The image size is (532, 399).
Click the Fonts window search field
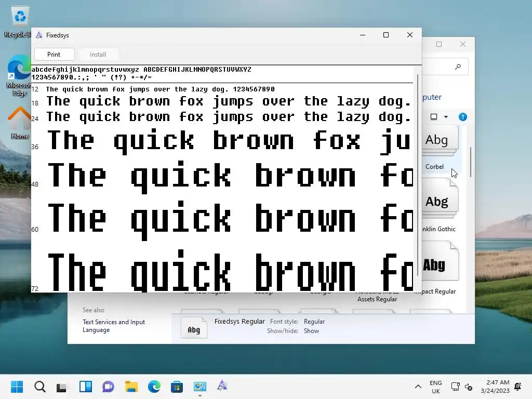[445, 67]
